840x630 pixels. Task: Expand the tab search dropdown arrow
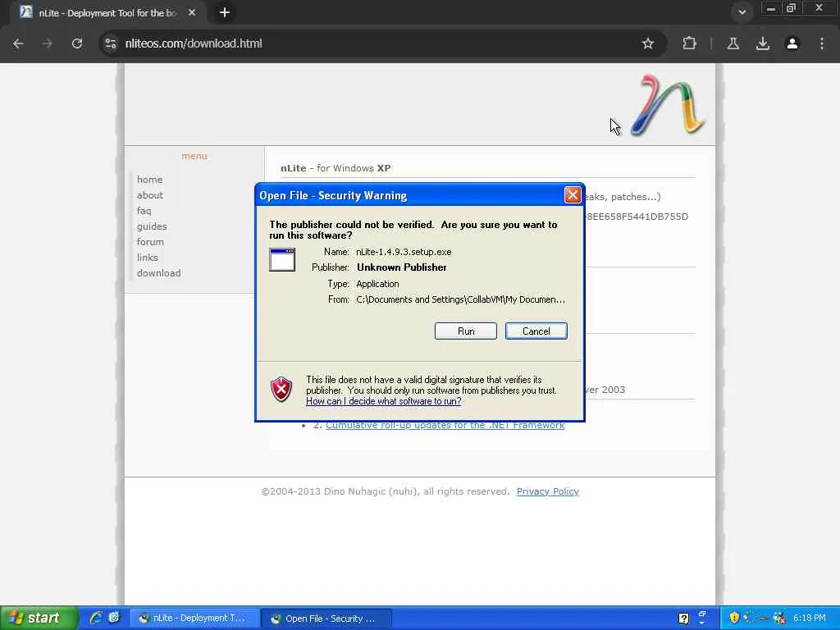point(742,12)
